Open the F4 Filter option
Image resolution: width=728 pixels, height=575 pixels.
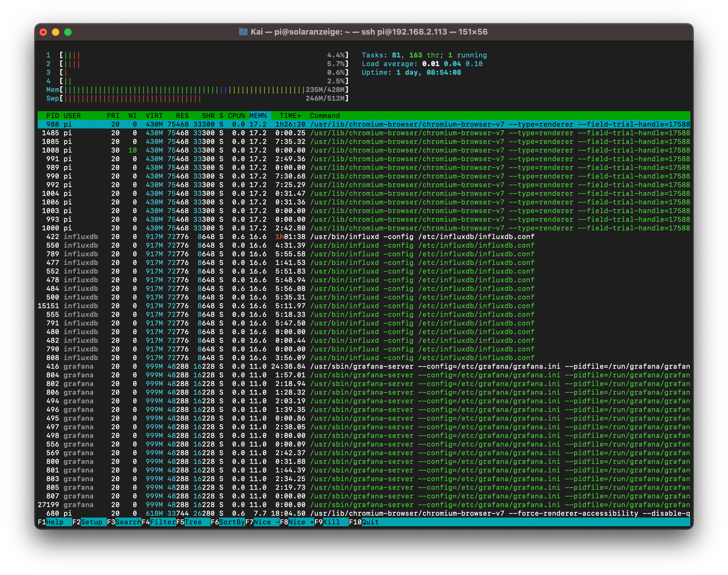pos(163,522)
